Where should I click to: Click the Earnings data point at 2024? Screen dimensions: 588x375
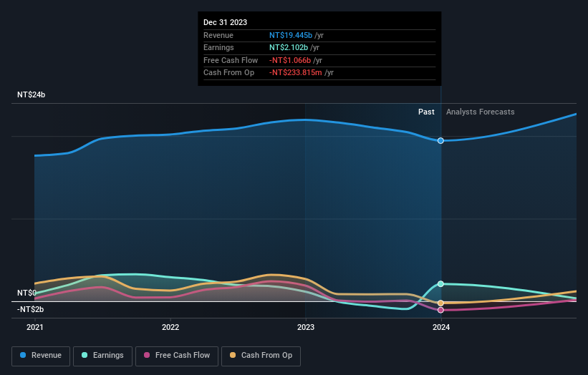coord(440,284)
